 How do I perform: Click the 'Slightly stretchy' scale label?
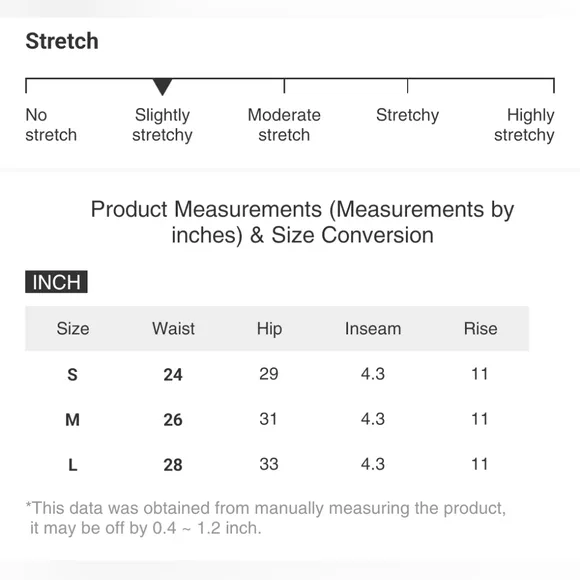tap(162, 125)
